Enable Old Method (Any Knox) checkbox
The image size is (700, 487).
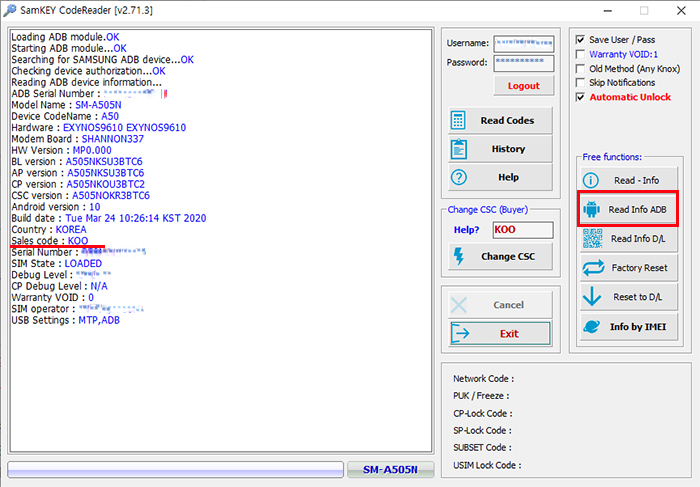point(580,69)
